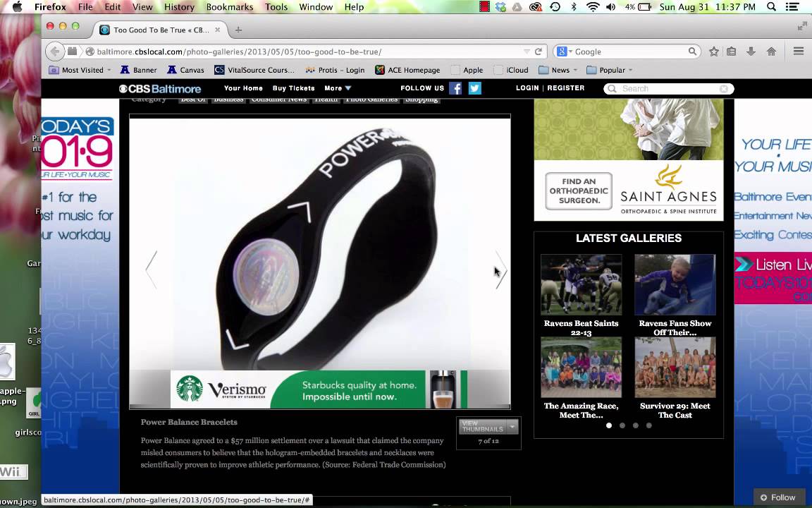Viewport: 812px width, 508px height.
Task: Select the Too Good To Be True tab
Action: coord(160,30)
